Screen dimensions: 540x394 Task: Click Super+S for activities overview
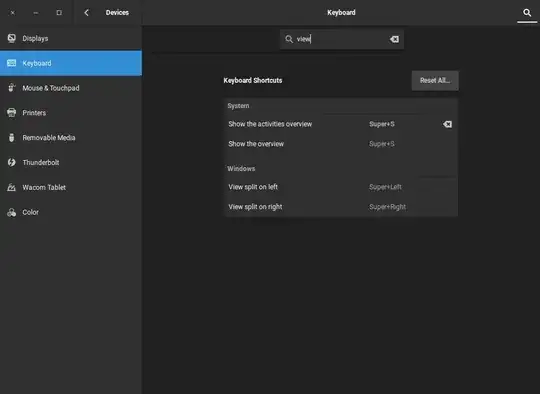(x=382, y=124)
